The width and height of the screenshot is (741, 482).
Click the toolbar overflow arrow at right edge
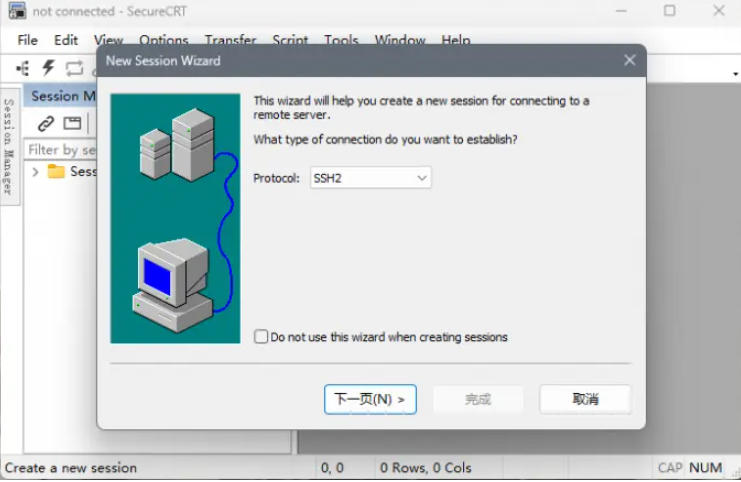coord(735,74)
